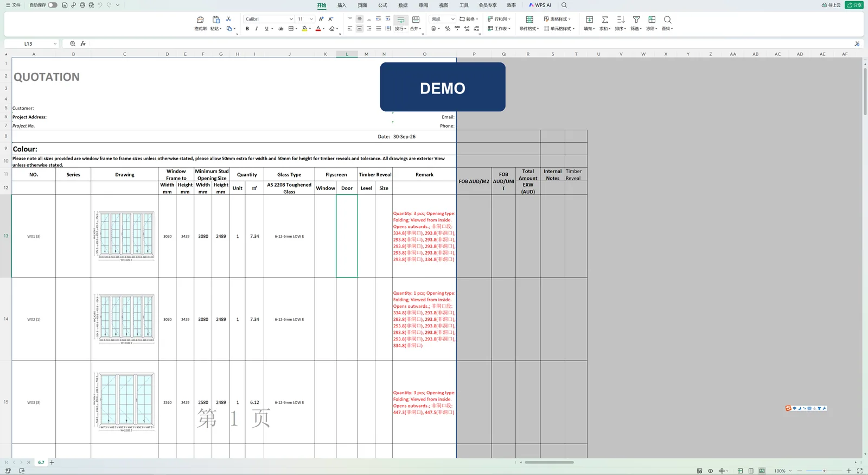
Task: Click the Filter (筛选) funnel icon
Action: pos(636,20)
